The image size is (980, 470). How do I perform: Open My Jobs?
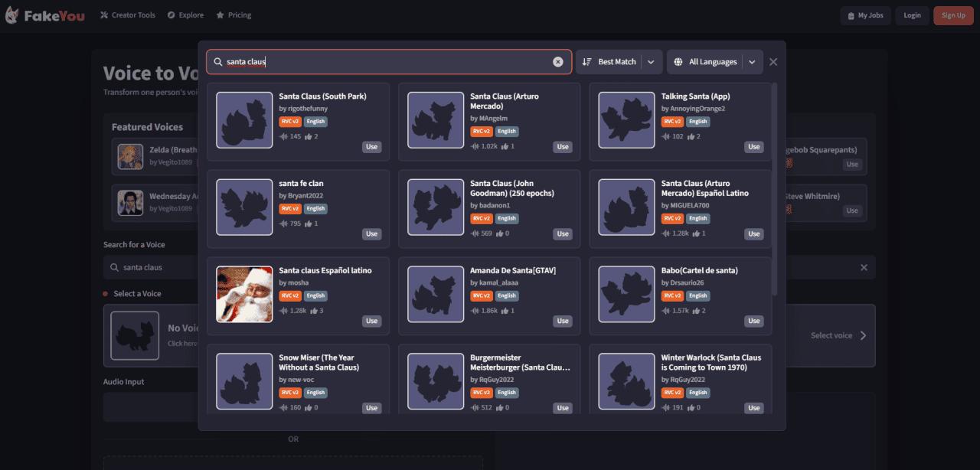click(x=864, y=15)
